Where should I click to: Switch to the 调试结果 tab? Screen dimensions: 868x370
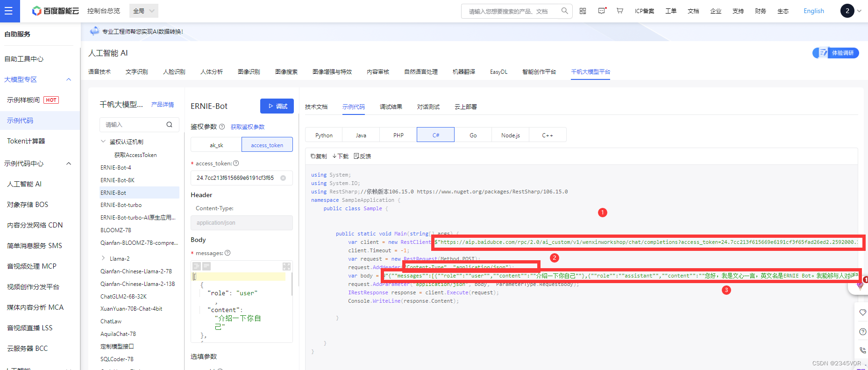(391, 107)
